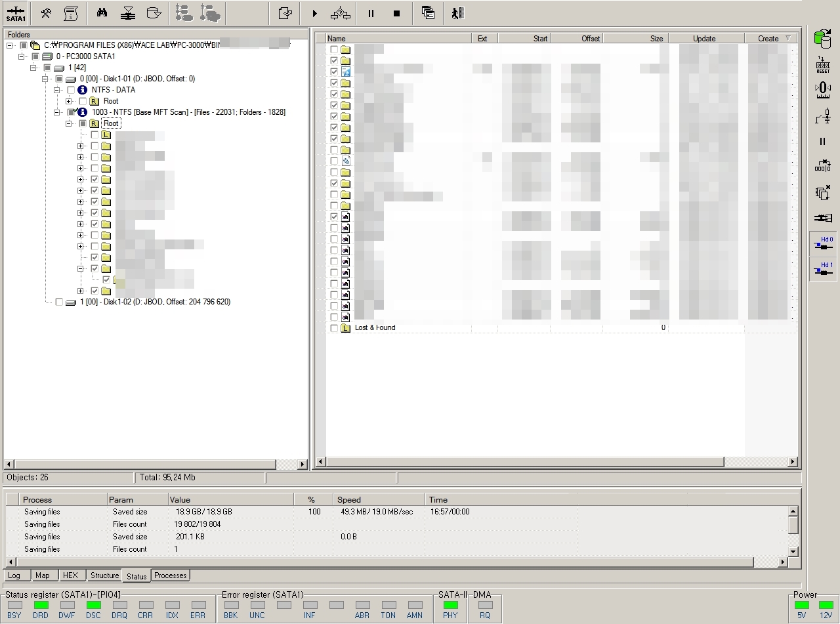
Task: Click the 1003 - NTFS Base MFT Scan info icon
Action: [82, 112]
